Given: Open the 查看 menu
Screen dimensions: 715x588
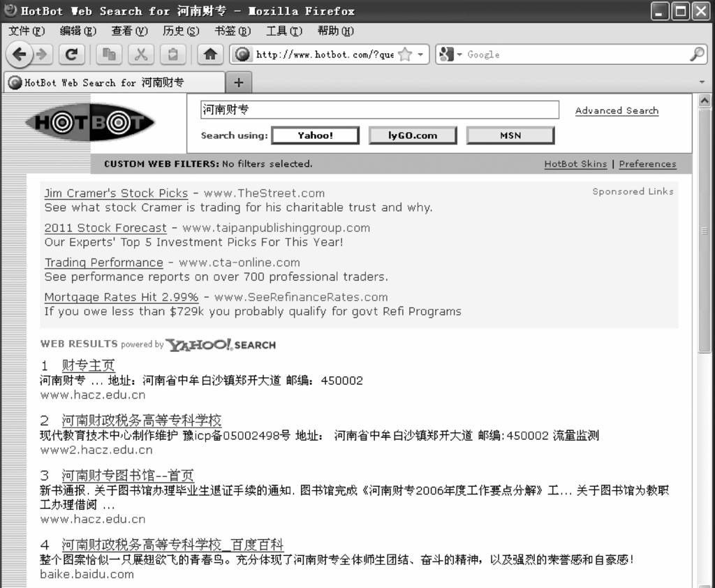Looking at the screenshot, I should [x=129, y=31].
